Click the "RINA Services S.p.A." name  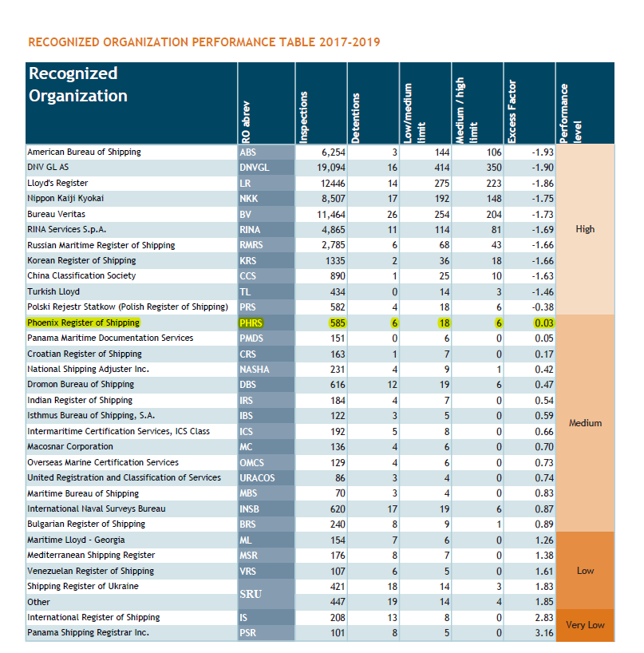pyautogui.click(x=66, y=229)
